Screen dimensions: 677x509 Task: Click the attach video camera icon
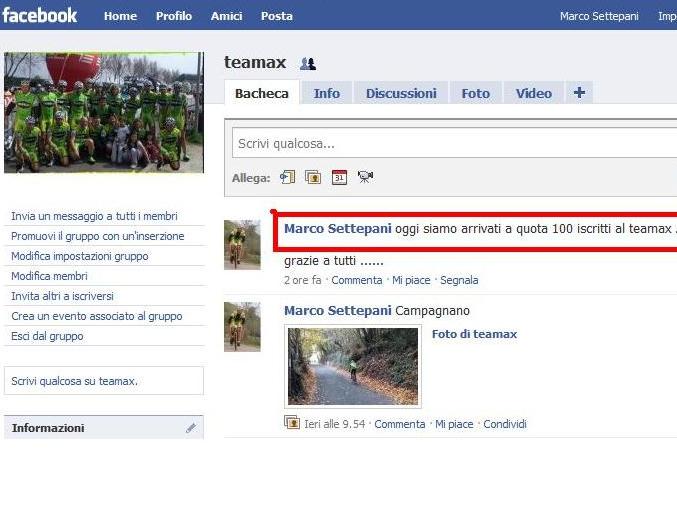tap(365, 177)
